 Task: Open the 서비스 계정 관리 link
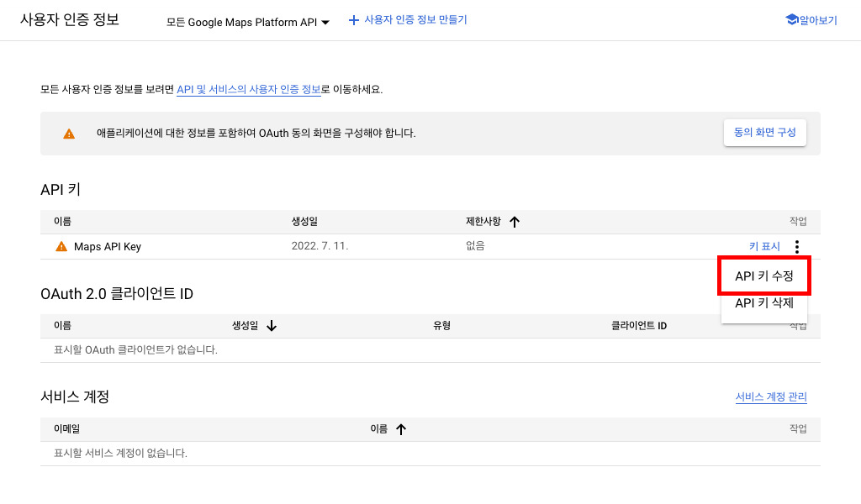(x=771, y=397)
